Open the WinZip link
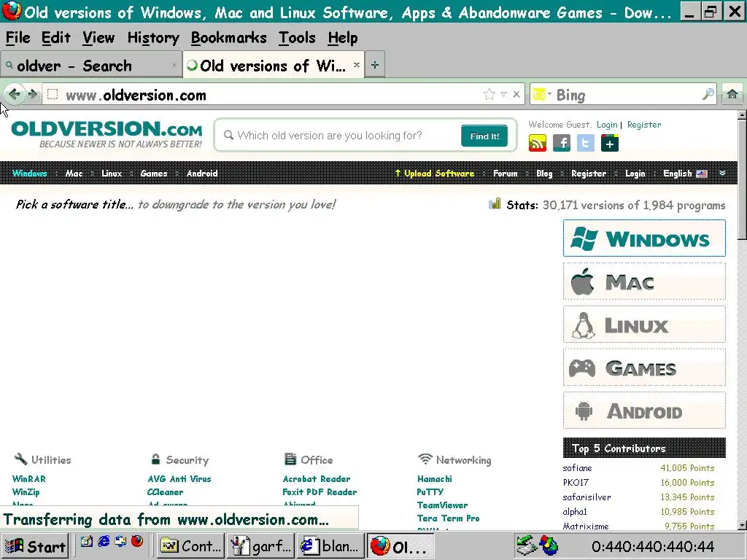 [x=26, y=492]
